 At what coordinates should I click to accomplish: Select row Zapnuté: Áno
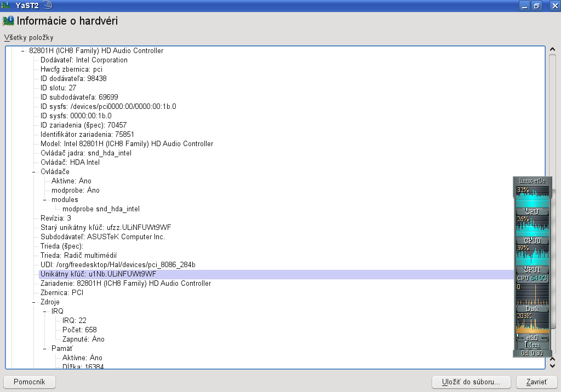tap(83, 339)
